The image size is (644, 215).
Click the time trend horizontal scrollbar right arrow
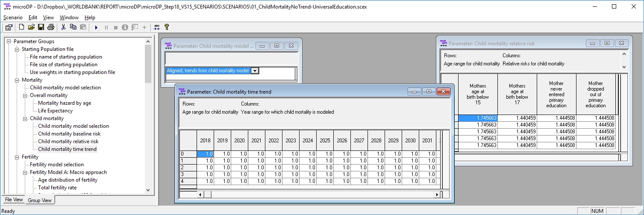tap(437, 194)
